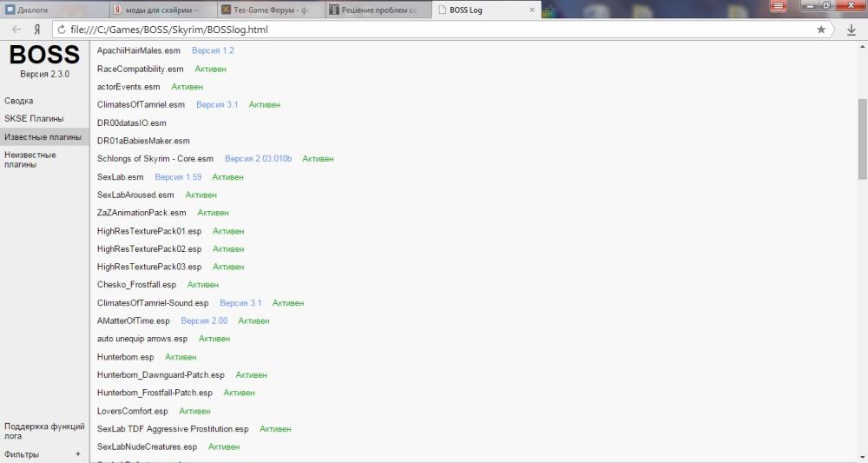Expand the Фильтры panel with plus
The width and height of the screenshot is (868, 463).
78,454
